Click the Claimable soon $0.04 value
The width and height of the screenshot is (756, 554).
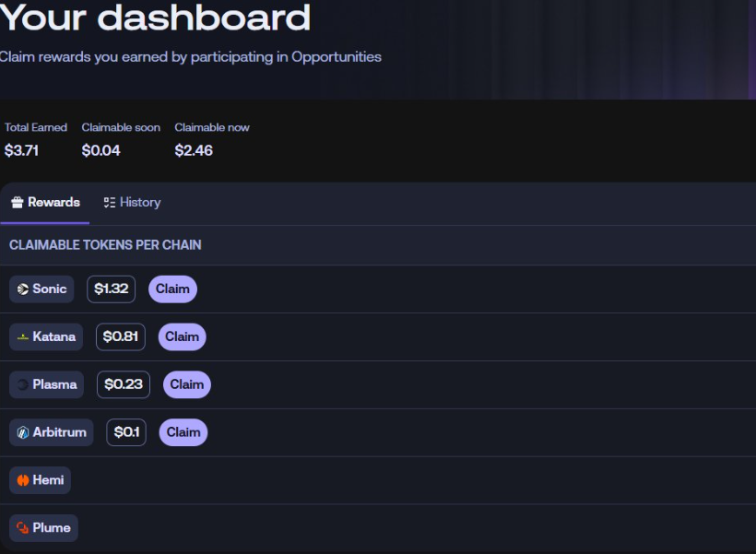(x=100, y=150)
